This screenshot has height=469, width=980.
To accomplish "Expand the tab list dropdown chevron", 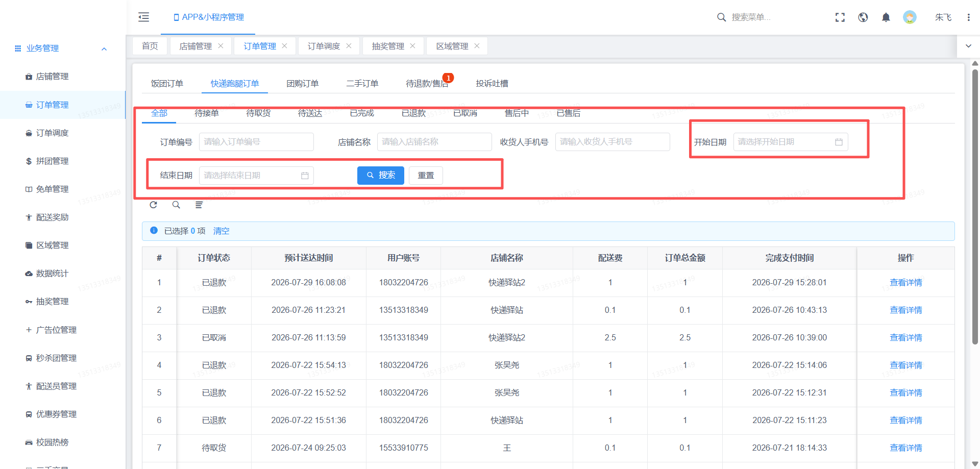I will [968, 46].
